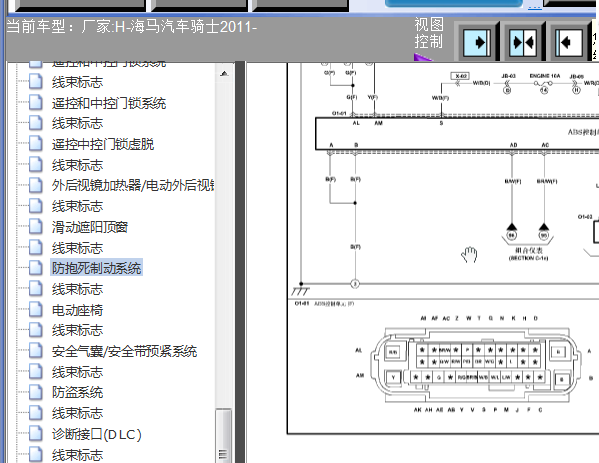The height and width of the screenshot is (463, 599).
Task: Click the O1-01 connector pinout drawing
Action: point(476,365)
